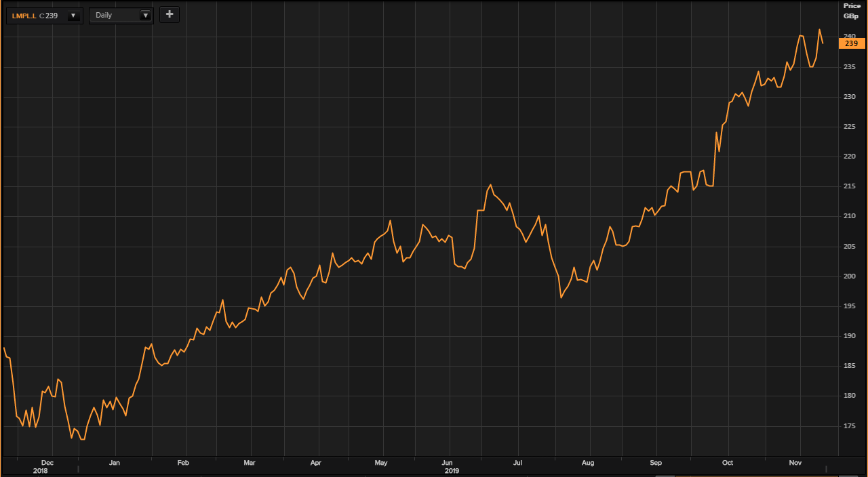The width and height of the screenshot is (868, 477).
Task: Click the 230 price axis label
Action: click(850, 97)
